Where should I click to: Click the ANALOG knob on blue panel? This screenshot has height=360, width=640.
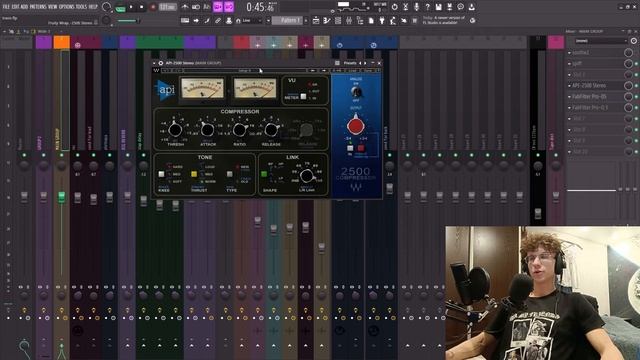click(x=356, y=92)
